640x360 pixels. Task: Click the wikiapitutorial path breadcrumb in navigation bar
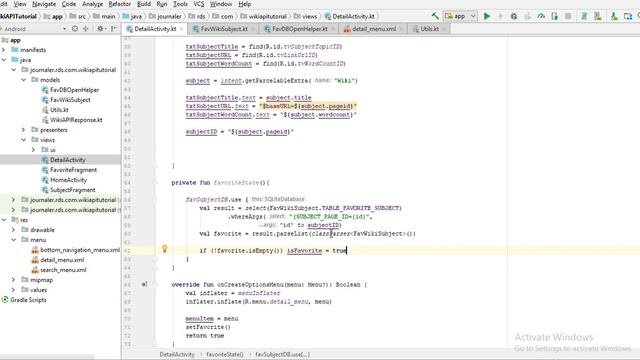264,16
